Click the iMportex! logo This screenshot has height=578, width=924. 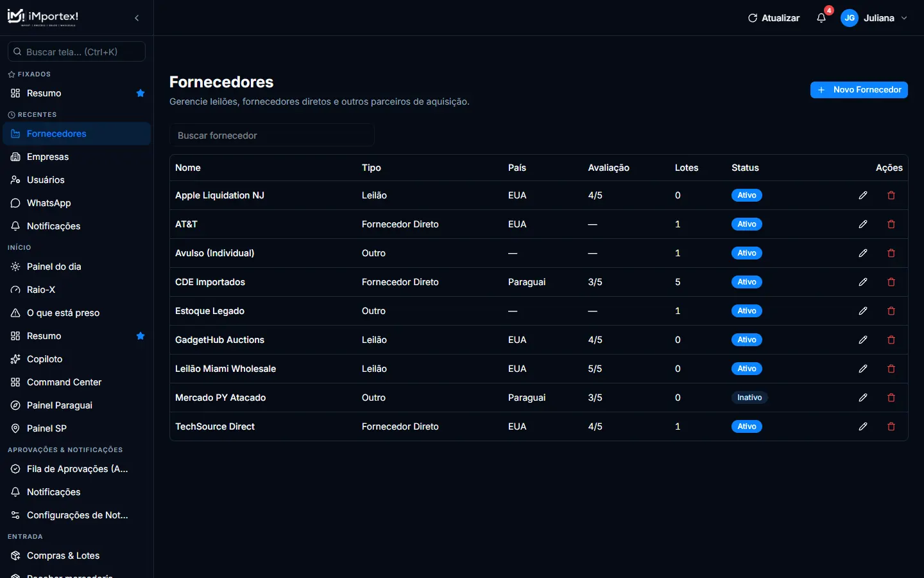tap(43, 17)
